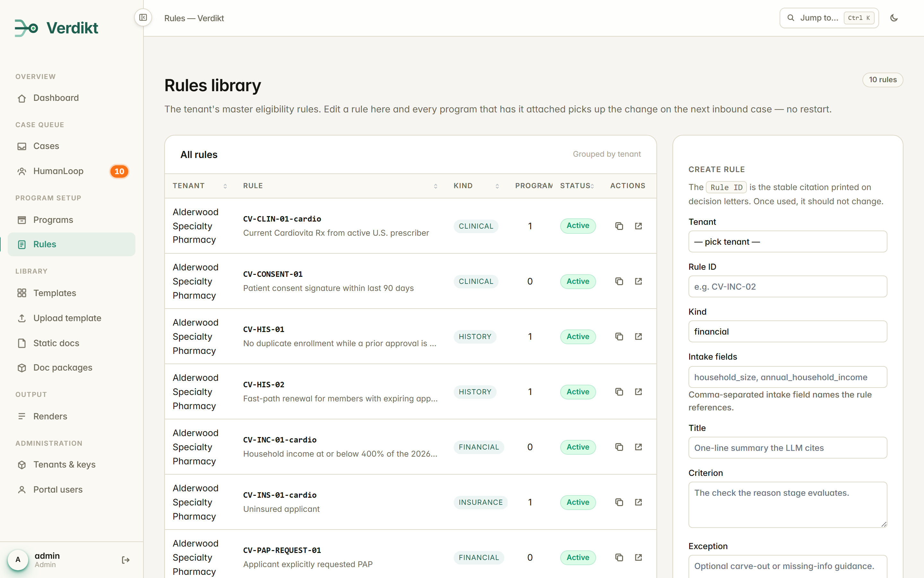Sort the table by Status column
Viewport: 924px width, 578px height.
coord(577,186)
